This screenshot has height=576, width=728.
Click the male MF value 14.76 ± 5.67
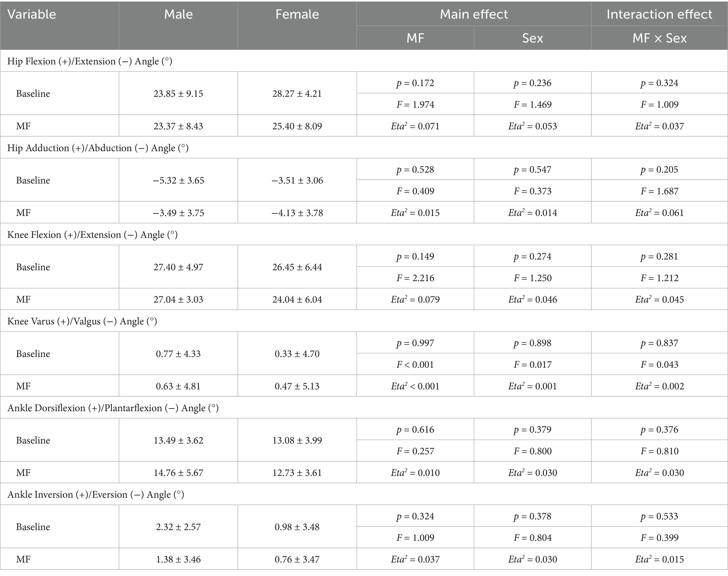(178, 473)
